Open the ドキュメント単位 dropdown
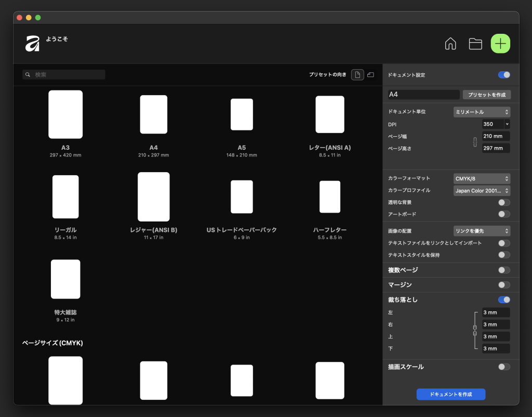 pyautogui.click(x=482, y=112)
